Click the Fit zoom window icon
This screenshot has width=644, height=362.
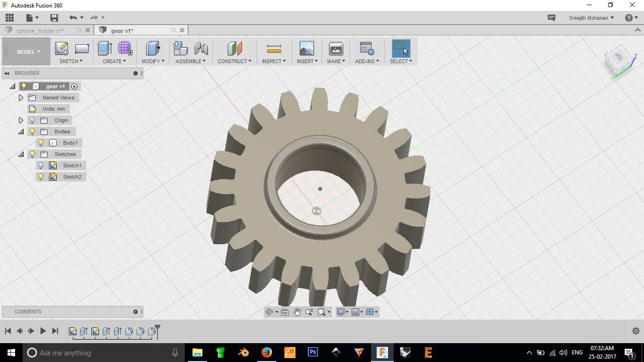tap(322, 312)
